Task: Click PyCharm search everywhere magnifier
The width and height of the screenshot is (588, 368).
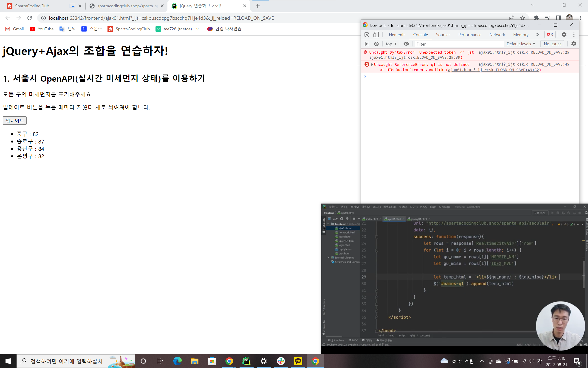Action: click(586, 213)
